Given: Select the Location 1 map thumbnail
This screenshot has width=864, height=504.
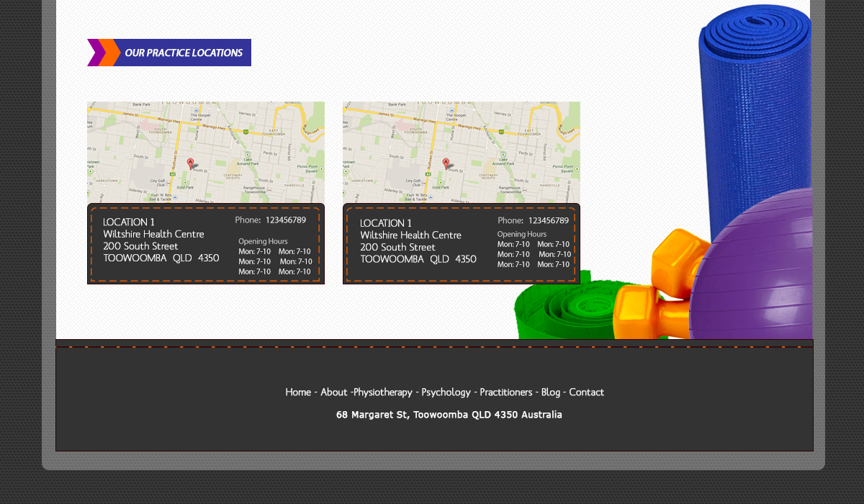Looking at the screenshot, I should (x=205, y=151).
